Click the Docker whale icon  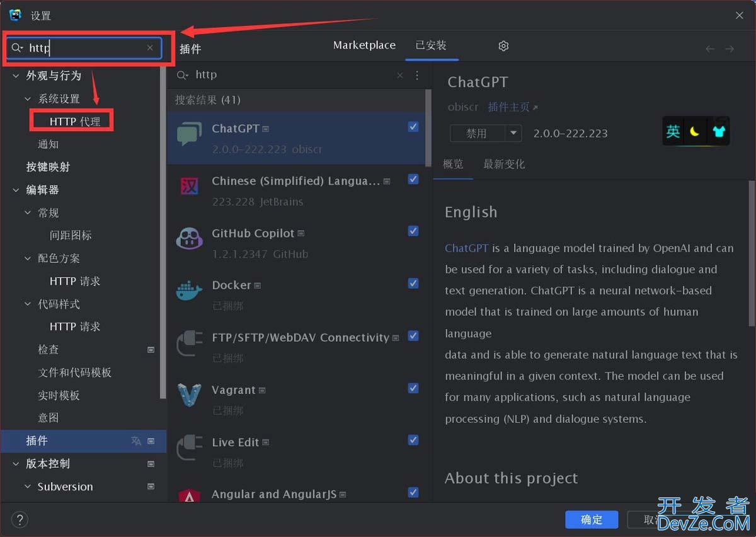(189, 291)
